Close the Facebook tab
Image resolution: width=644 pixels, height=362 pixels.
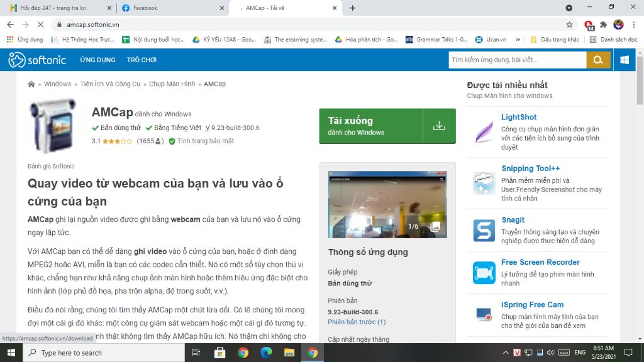(x=222, y=8)
